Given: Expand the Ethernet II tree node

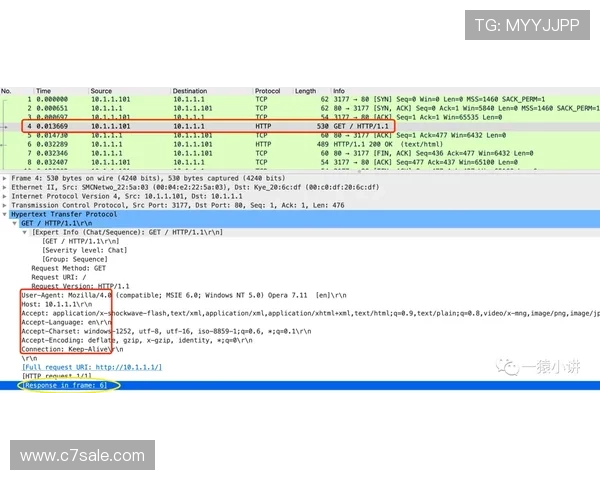Looking at the screenshot, I should click(x=5, y=187).
